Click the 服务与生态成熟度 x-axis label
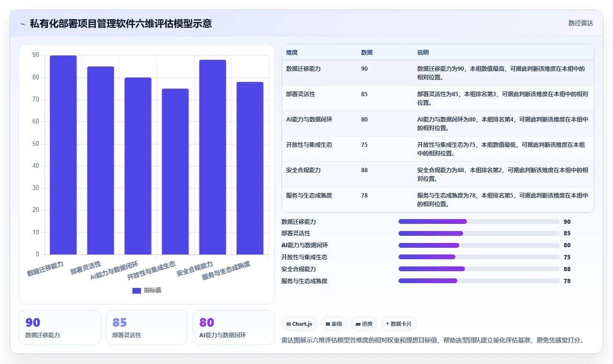The width and height of the screenshot is (613, 364). point(226,271)
